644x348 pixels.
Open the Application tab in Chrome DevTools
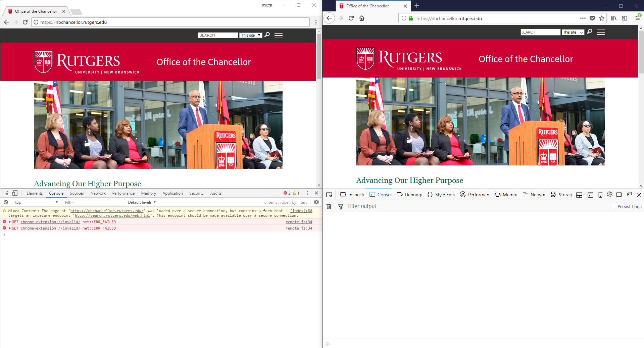click(172, 193)
